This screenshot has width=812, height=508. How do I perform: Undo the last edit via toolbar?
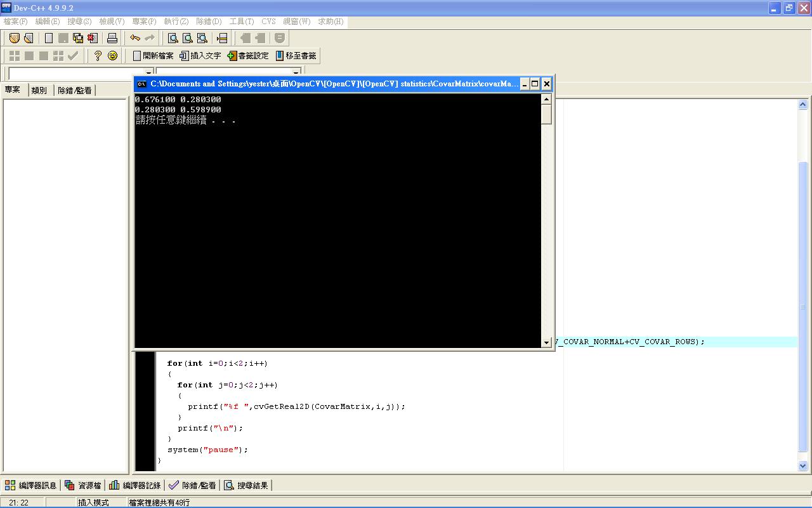(135, 38)
